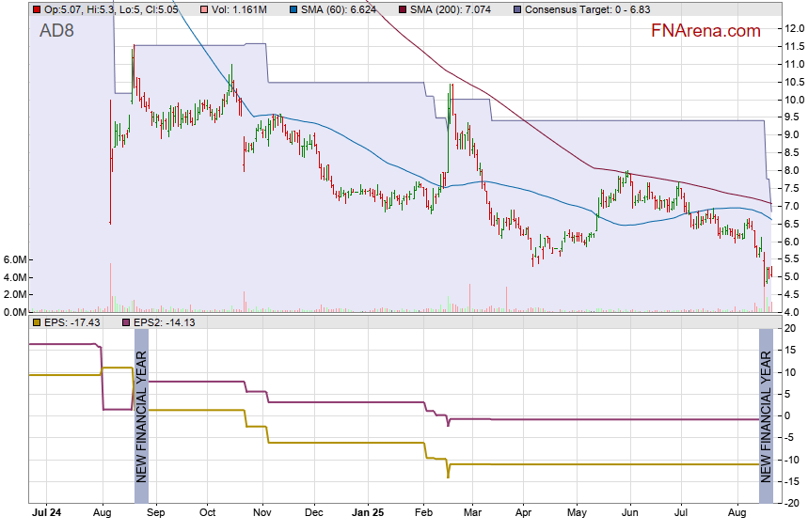Open the FNArena.com link
The image size is (808, 532).
coord(705,31)
